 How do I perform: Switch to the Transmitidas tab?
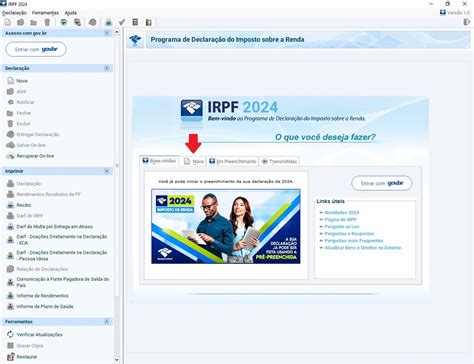tap(279, 161)
